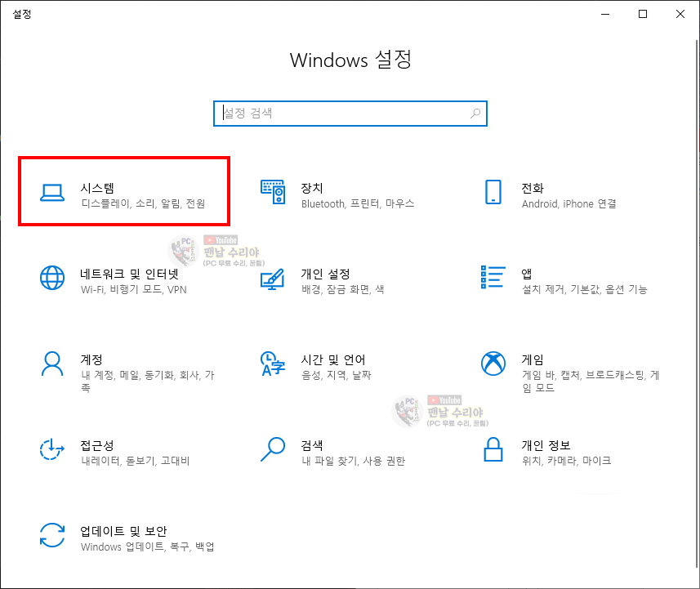700x589 pixels.
Task: Select the 게임 Xbox icon
Action: [493, 364]
